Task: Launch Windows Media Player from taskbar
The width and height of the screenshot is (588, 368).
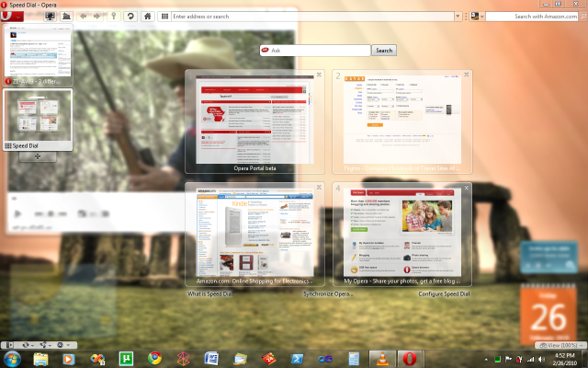Action: click(68, 360)
